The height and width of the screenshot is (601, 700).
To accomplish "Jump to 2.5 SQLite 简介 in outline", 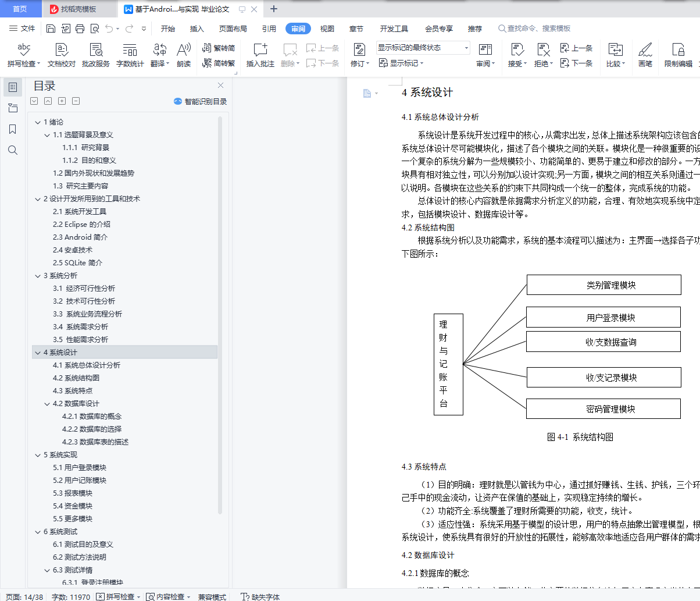I will (x=77, y=263).
